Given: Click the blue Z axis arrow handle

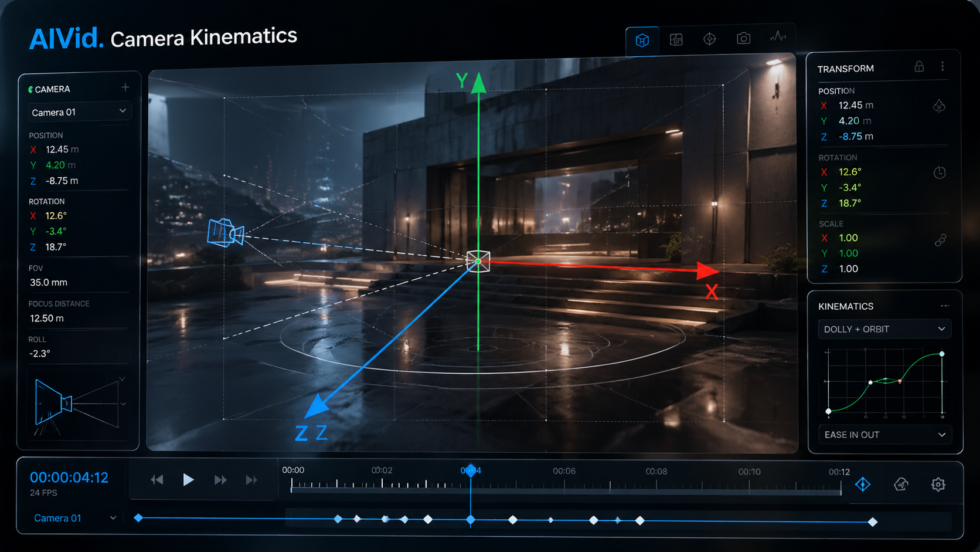Looking at the screenshot, I should 317,405.
